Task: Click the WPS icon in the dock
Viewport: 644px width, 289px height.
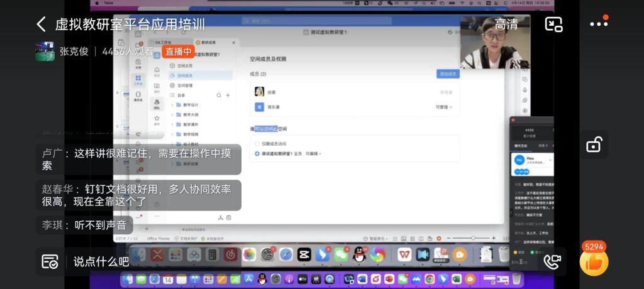Action: tap(404, 254)
